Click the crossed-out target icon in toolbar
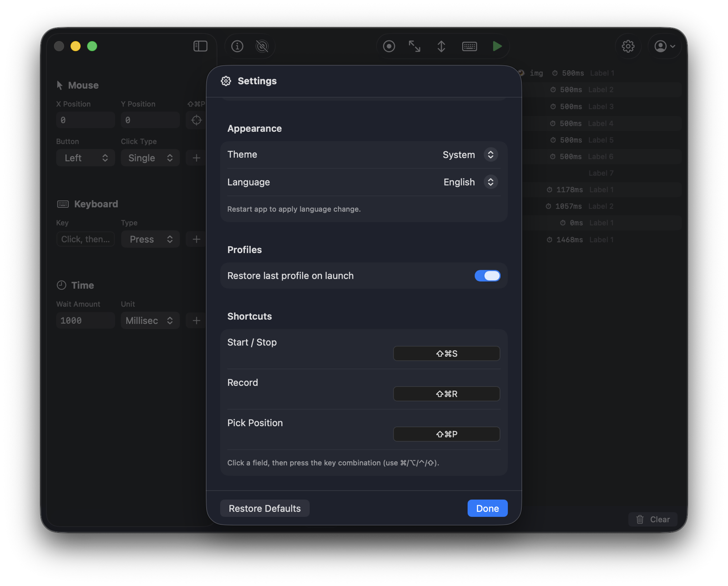The height and width of the screenshot is (586, 728). 262,46
